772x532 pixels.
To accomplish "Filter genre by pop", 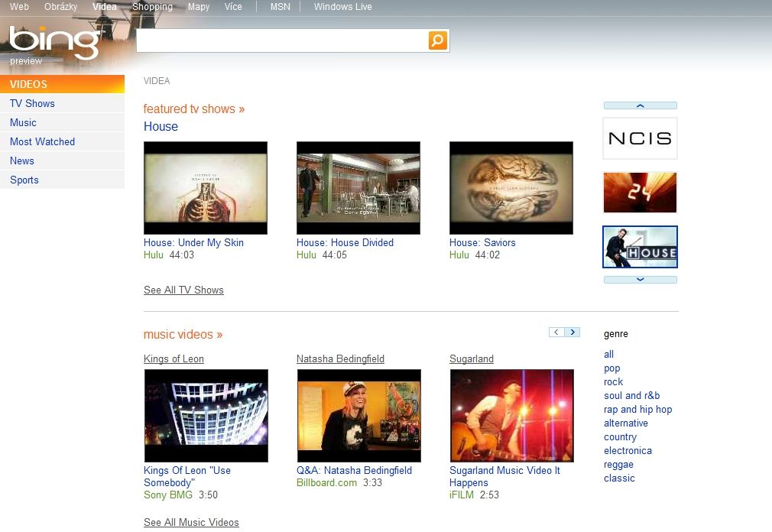I will pyautogui.click(x=612, y=368).
